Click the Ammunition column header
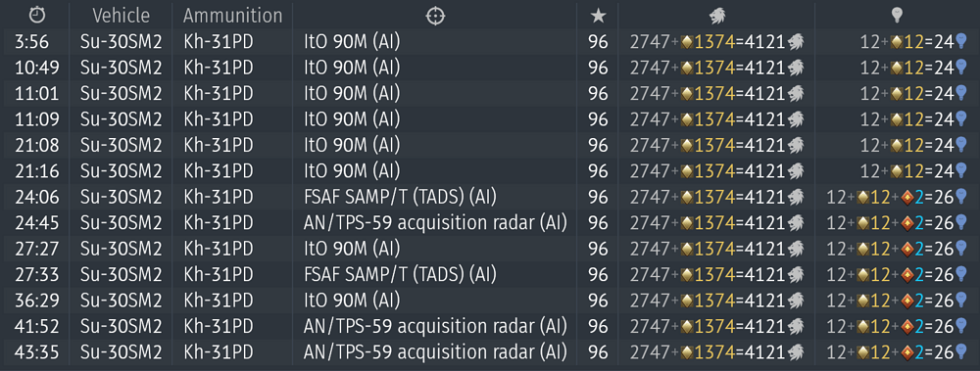Viewport: 980px width, 371px height. [x=232, y=15]
